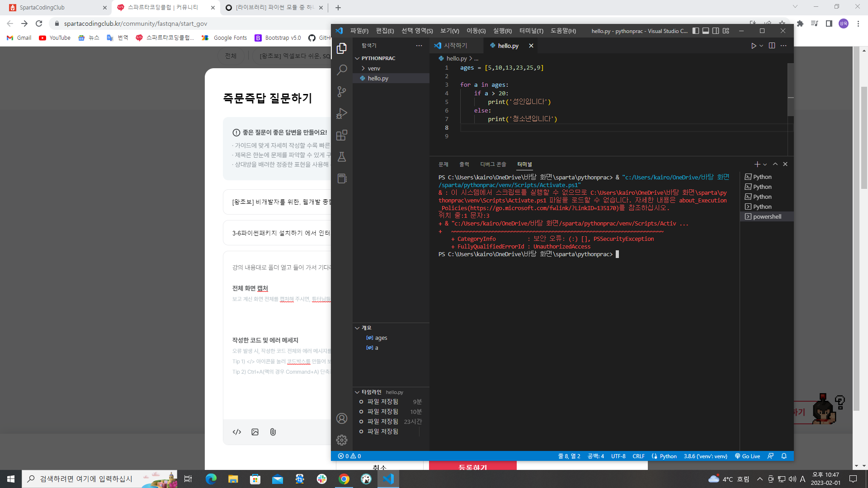
Task: Show hidden system tray icons
Action: (x=759, y=479)
